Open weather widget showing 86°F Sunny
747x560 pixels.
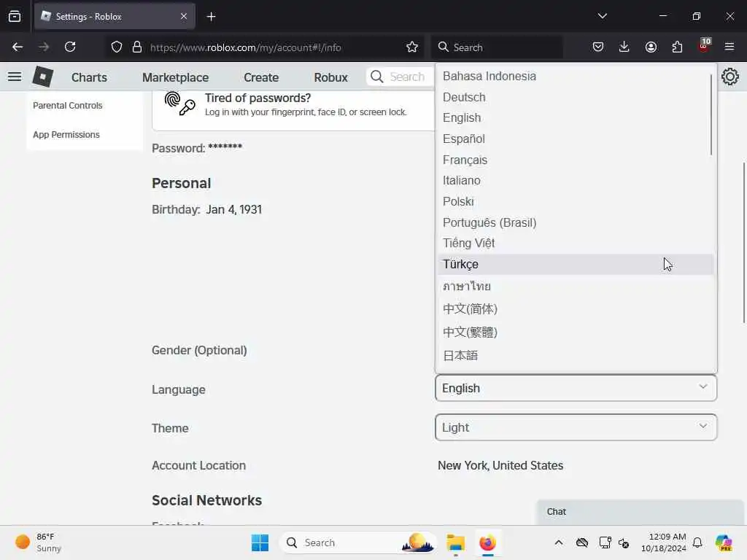[x=38, y=542]
